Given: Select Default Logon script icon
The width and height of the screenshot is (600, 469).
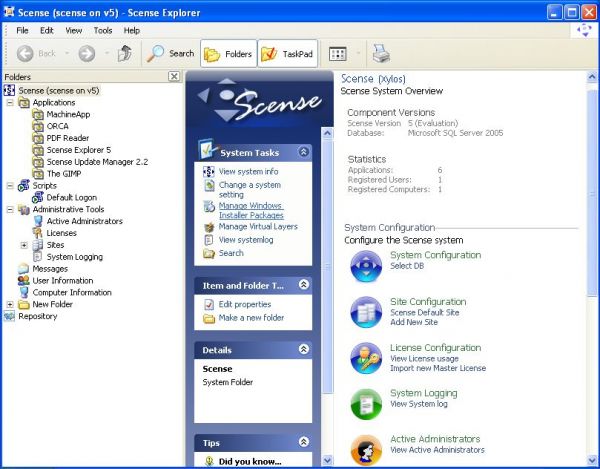Looking at the screenshot, I should [38, 197].
